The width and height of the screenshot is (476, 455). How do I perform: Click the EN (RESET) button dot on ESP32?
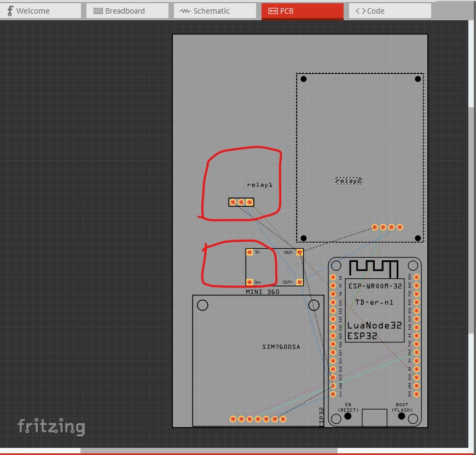coord(348,416)
